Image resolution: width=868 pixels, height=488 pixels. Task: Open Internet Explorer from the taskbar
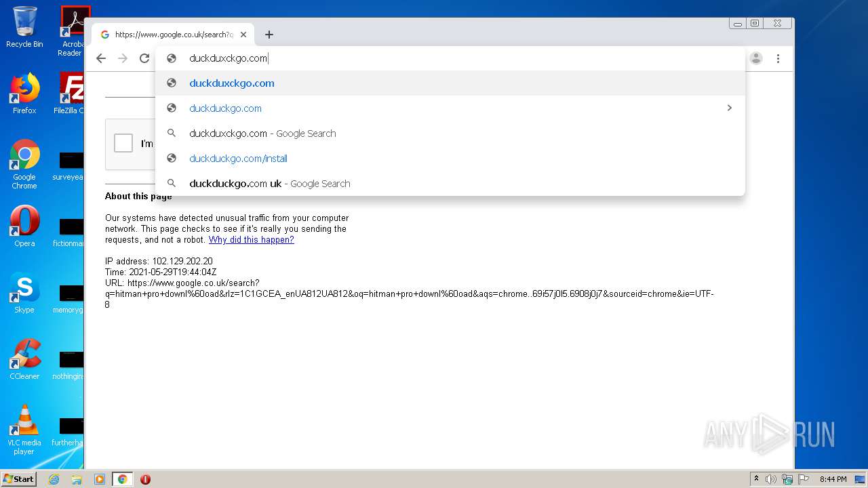pos(54,479)
